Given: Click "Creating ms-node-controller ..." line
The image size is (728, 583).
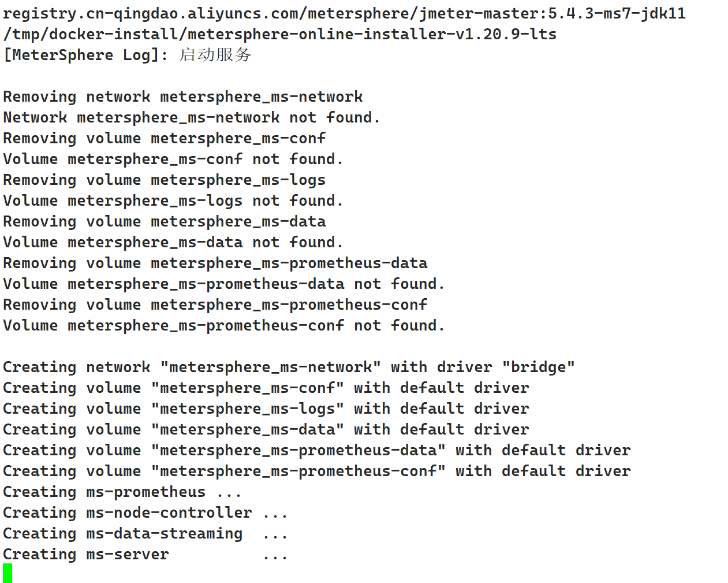Looking at the screenshot, I should tap(145, 513).
